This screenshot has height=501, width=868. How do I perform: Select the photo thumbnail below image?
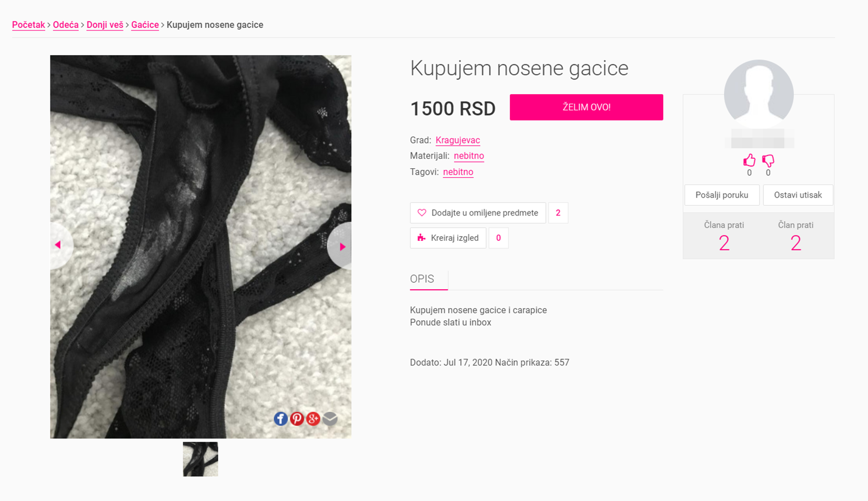tap(200, 459)
